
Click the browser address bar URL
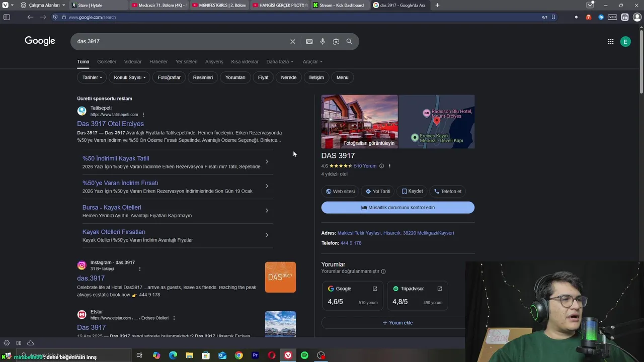pyautogui.click(x=92, y=17)
